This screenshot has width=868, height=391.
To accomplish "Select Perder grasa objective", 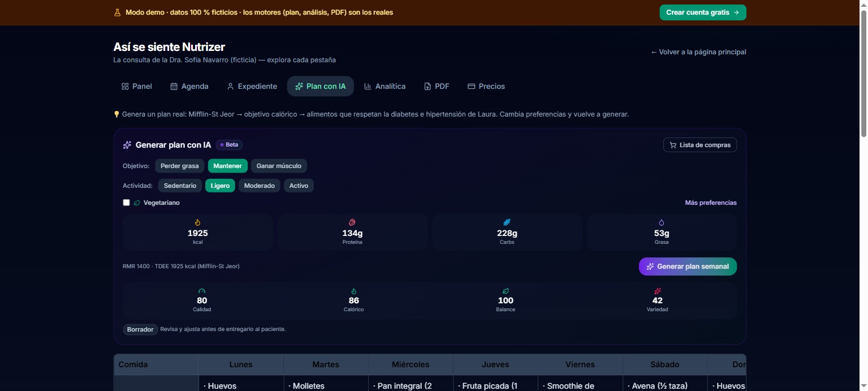I will 180,166.
